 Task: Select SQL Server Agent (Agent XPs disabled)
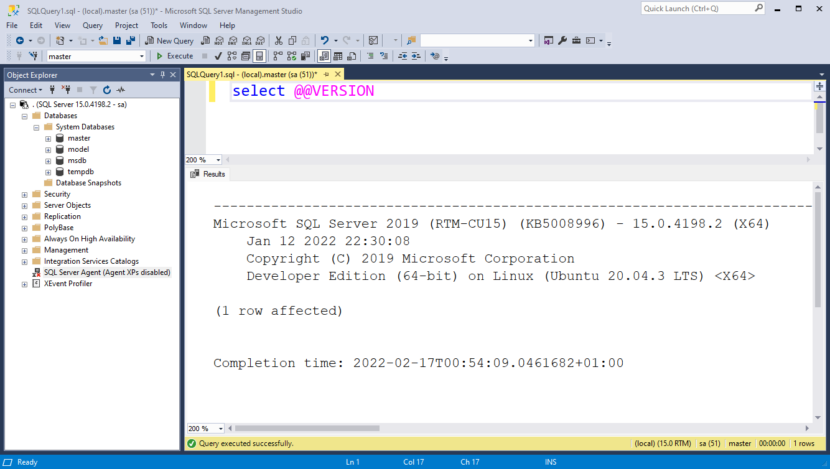pyautogui.click(x=107, y=273)
